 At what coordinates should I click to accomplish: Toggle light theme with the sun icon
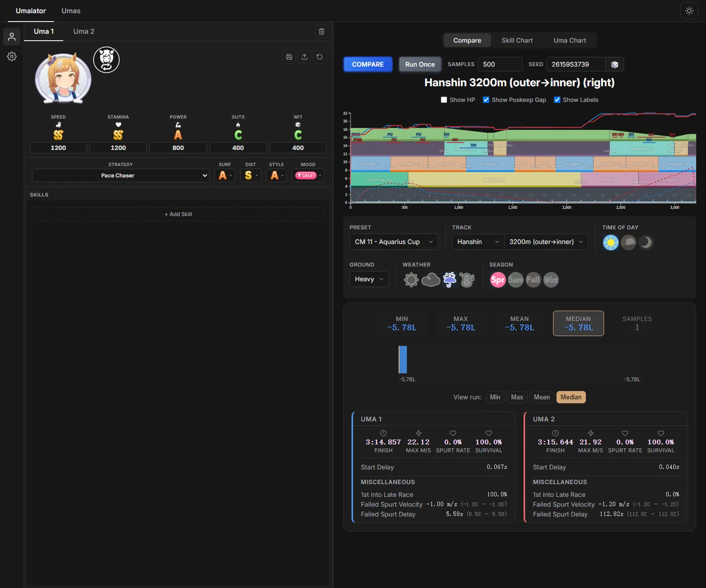click(689, 11)
